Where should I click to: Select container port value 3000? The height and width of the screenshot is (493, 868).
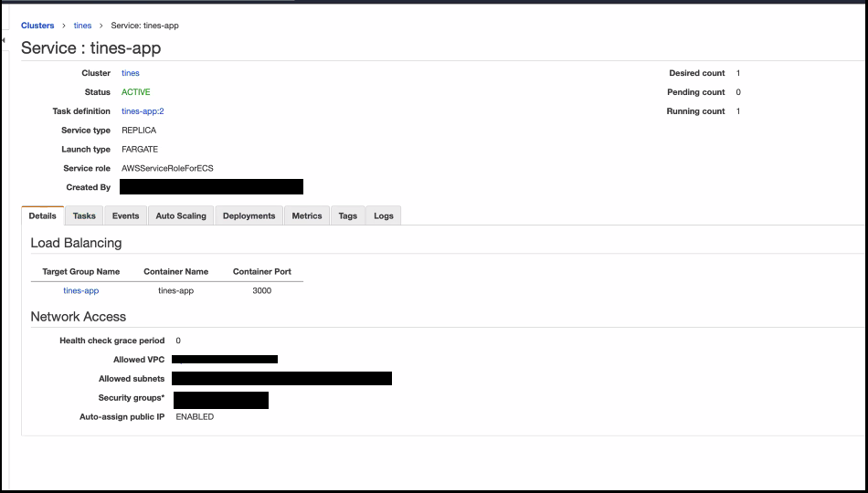click(x=262, y=290)
